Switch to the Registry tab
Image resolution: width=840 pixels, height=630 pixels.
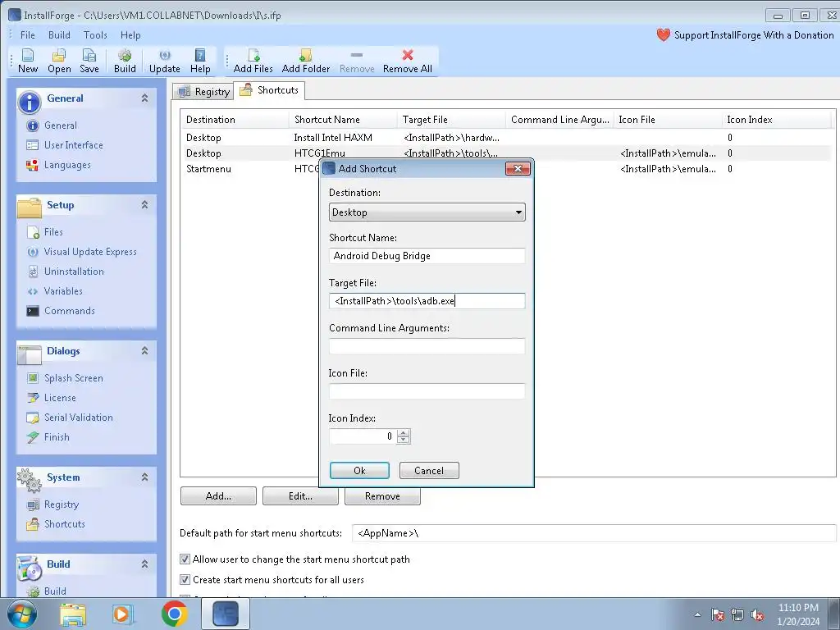[x=203, y=92]
